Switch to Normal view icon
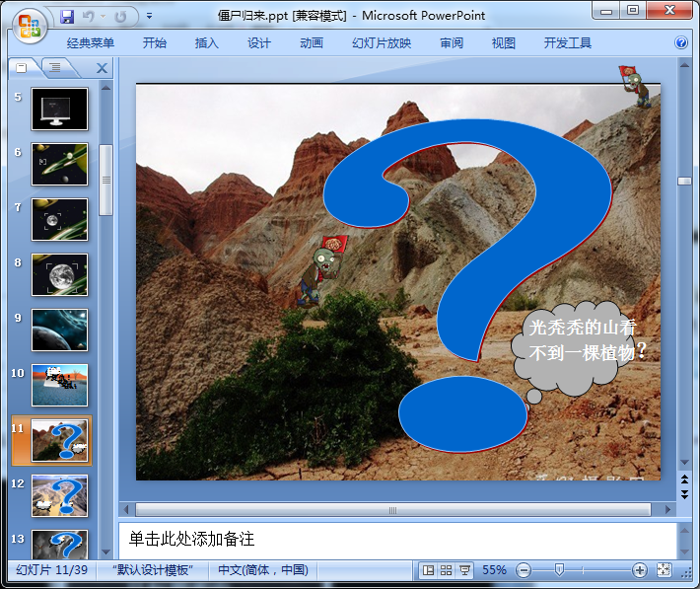700x589 pixels. 428,570
